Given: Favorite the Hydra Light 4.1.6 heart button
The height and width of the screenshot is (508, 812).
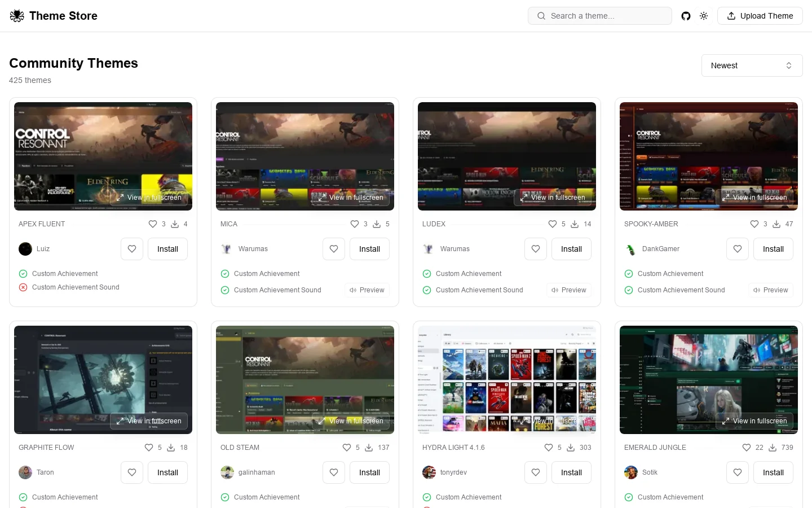Looking at the screenshot, I should point(536,472).
